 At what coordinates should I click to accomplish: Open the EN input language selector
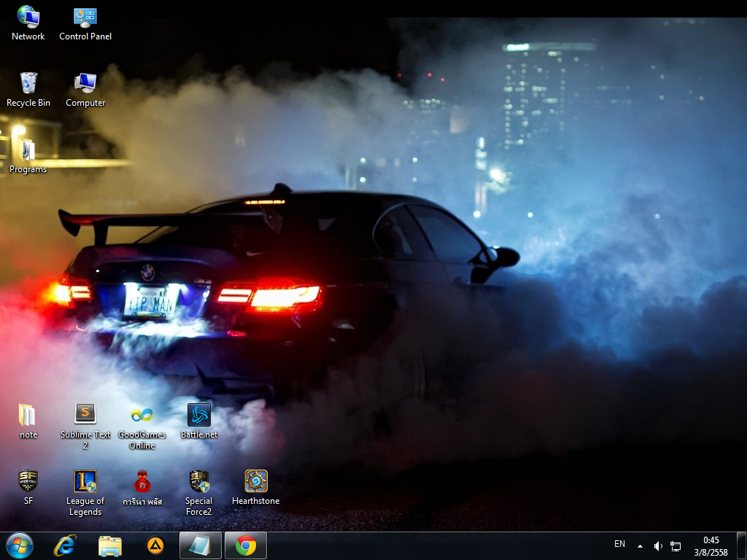(619, 544)
